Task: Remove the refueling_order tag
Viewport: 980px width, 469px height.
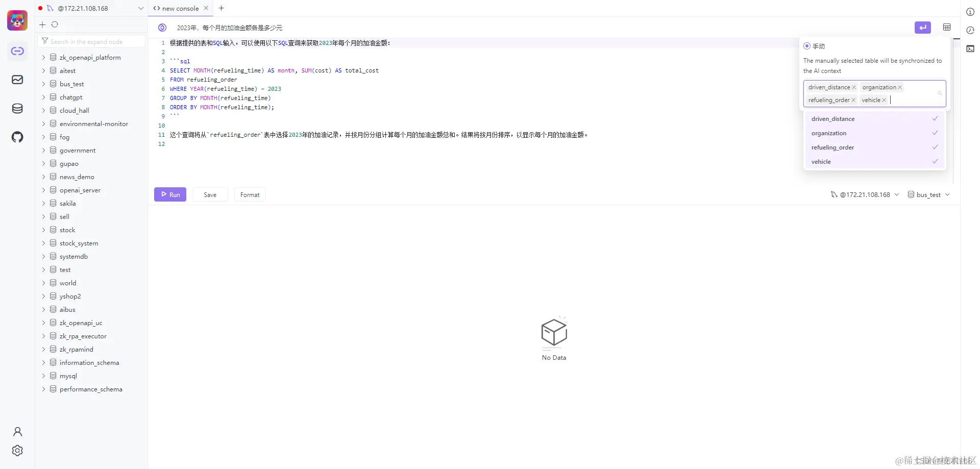Action: pos(853,100)
